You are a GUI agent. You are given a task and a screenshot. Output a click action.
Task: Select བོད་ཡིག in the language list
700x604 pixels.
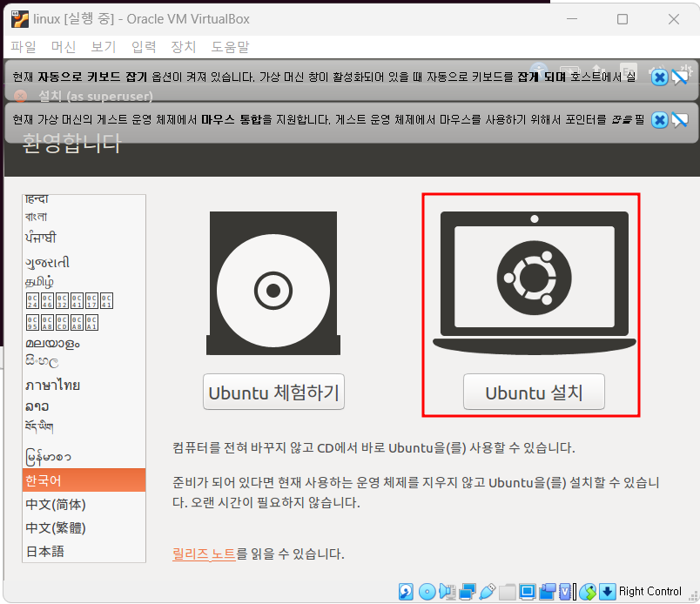click(84, 426)
